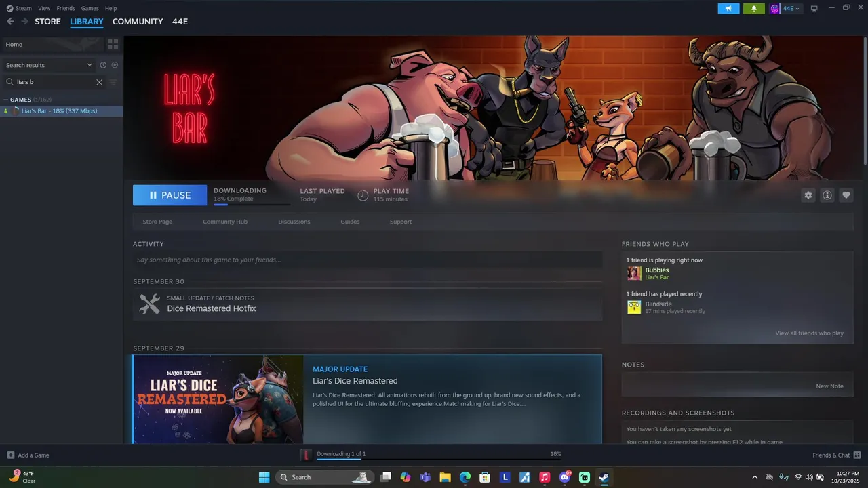Click the Bubbies friend avatar
Viewport: 868px width, 488px height.
point(634,273)
